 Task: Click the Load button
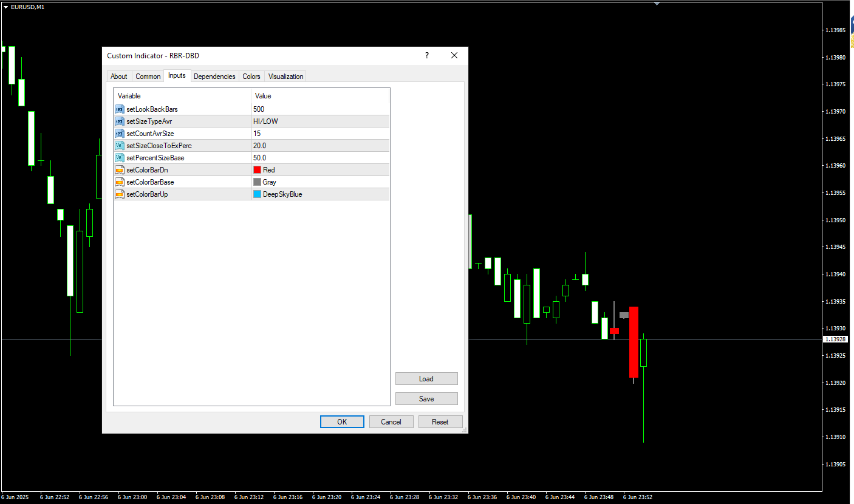click(x=426, y=379)
